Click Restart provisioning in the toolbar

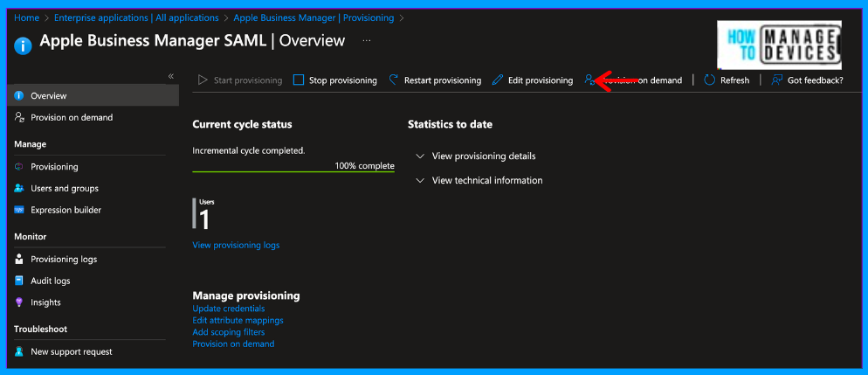pyautogui.click(x=435, y=80)
